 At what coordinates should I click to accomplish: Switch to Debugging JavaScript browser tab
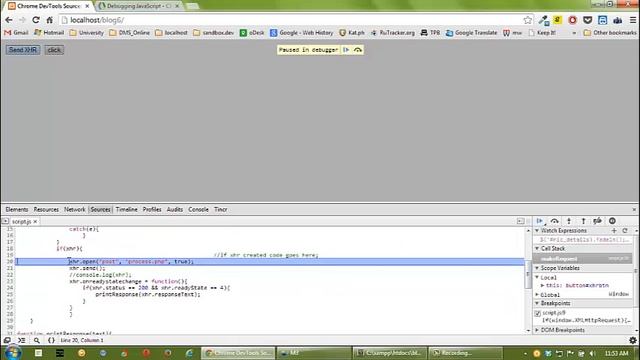point(139,6)
